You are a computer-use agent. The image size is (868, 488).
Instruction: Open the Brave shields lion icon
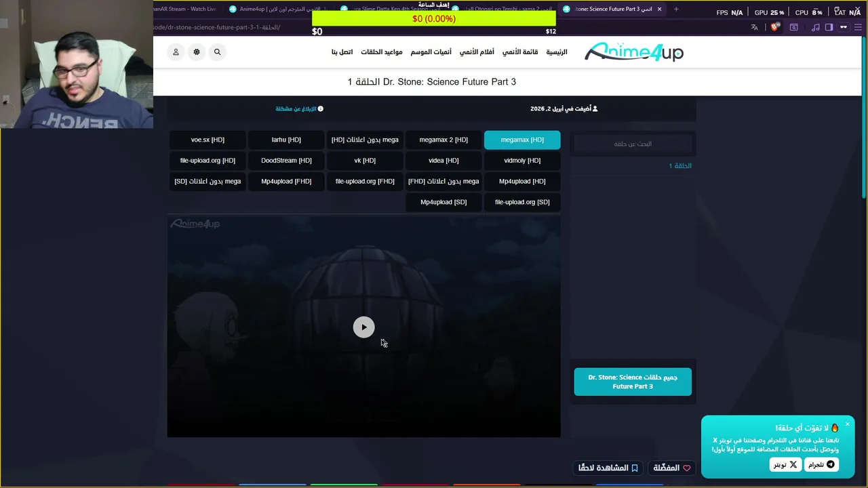point(776,28)
